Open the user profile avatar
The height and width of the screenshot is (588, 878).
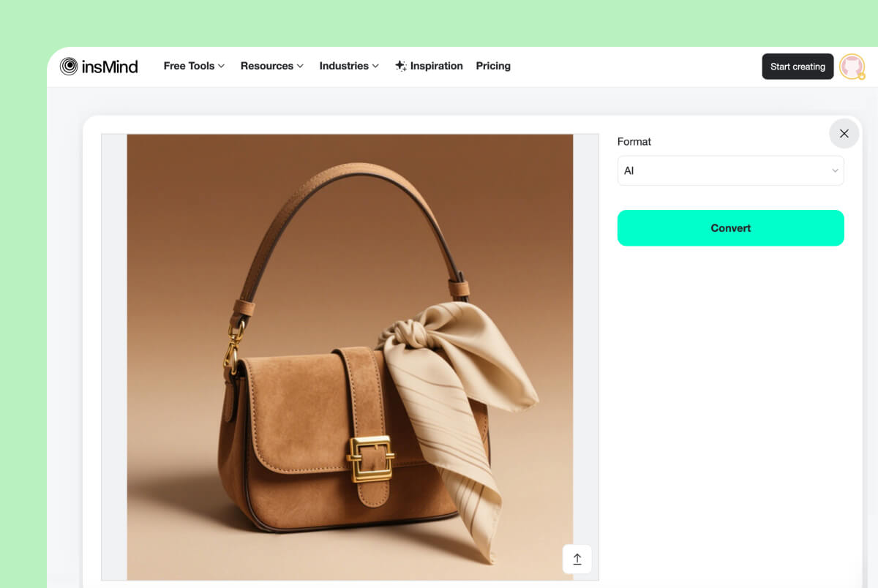852,67
